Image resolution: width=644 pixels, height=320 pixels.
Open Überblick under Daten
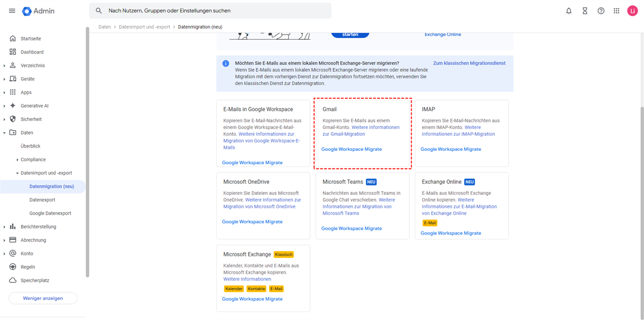pos(31,146)
